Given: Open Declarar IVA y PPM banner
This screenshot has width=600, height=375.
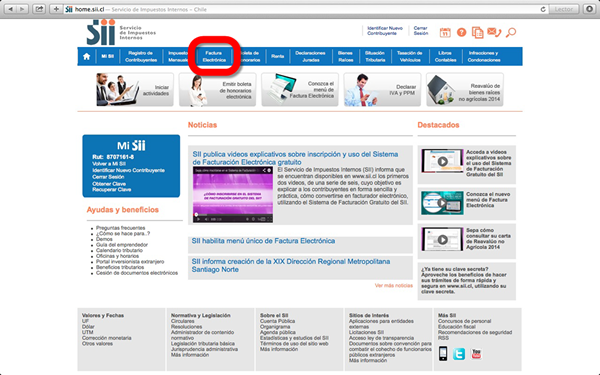Looking at the screenshot, I should [382, 90].
